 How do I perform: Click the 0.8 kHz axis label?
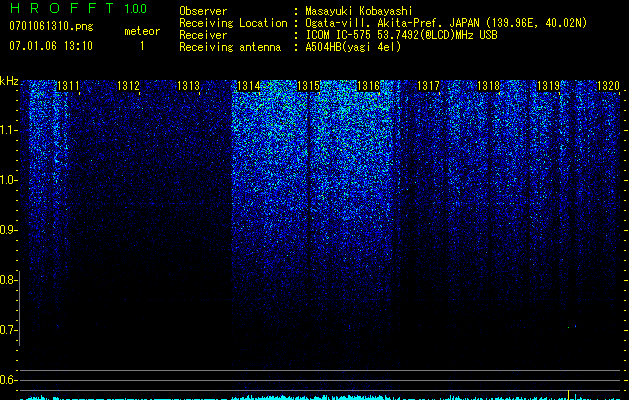(x=8, y=280)
